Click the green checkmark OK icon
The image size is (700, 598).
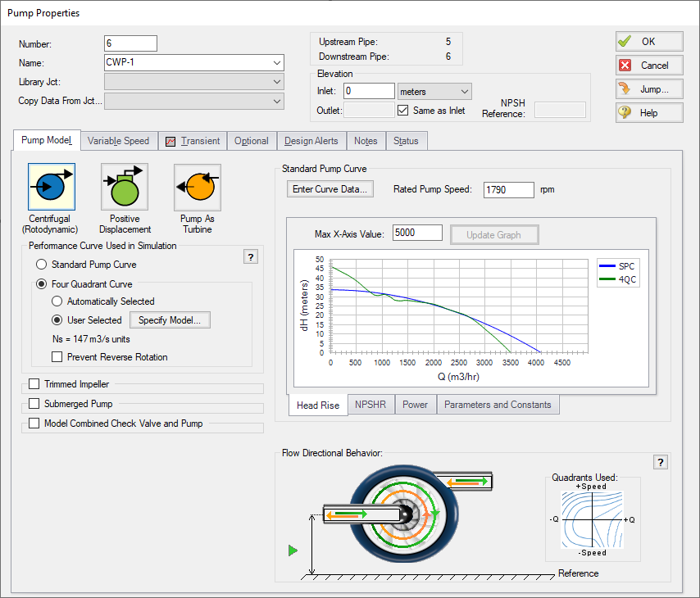(x=626, y=41)
